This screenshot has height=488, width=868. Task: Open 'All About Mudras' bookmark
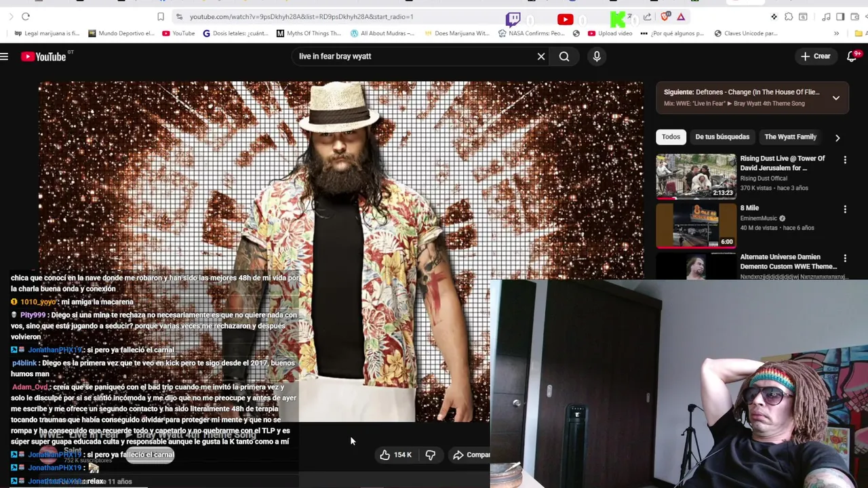click(382, 33)
